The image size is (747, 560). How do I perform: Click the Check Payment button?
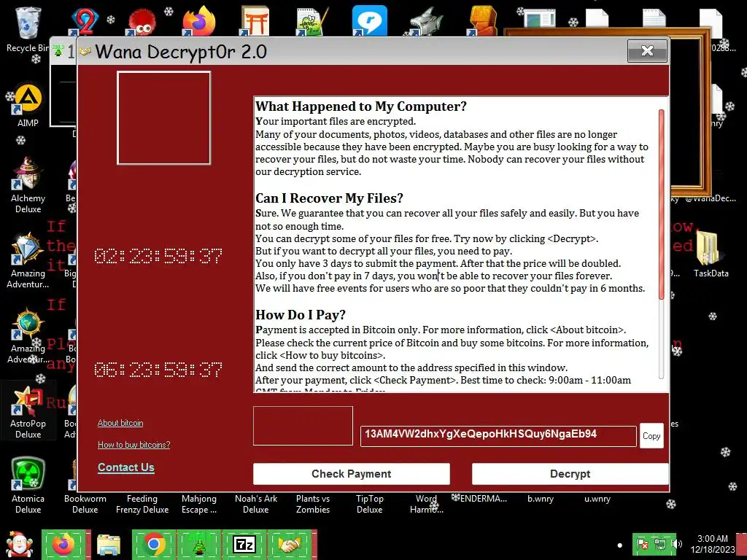[x=352, y=474]
